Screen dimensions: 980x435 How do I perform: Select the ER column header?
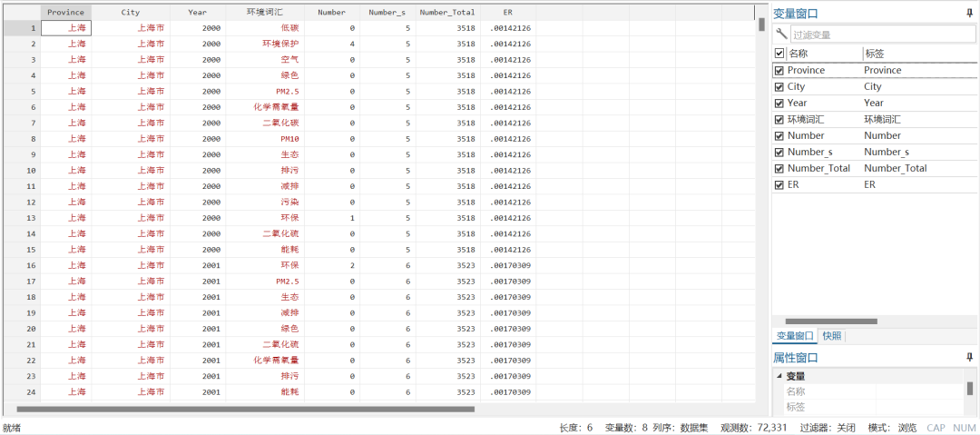point(508,12)
